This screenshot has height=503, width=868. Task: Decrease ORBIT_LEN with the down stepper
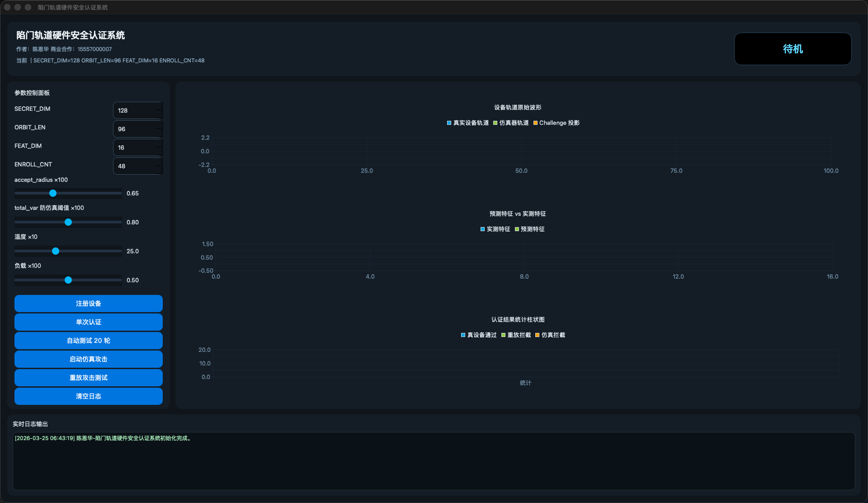(159, 133)
